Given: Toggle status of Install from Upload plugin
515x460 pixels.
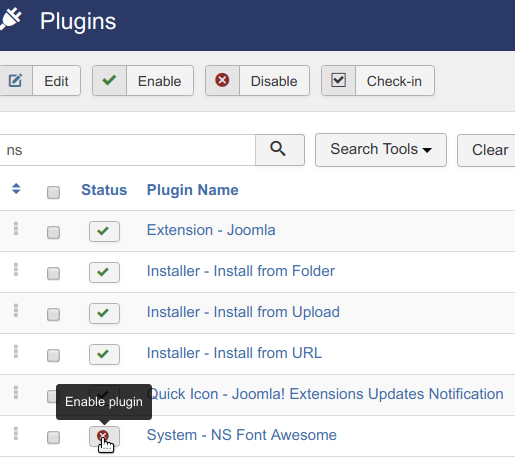Looking at the screenshot, I should [104, 313].
